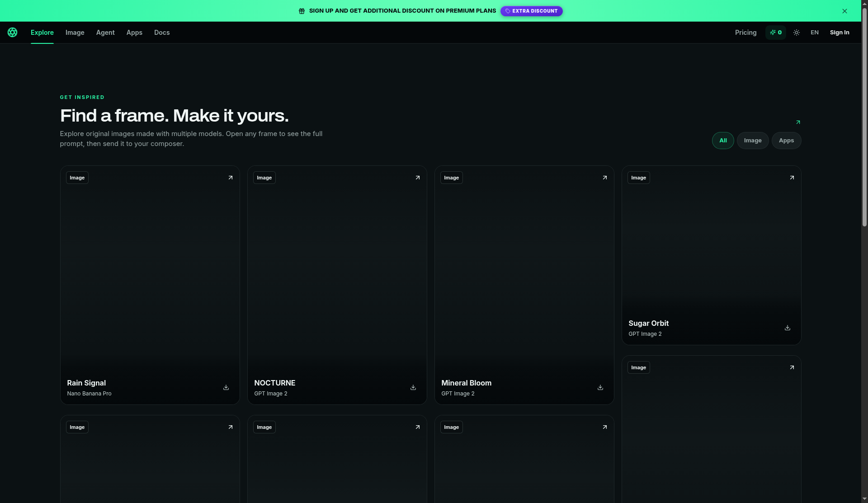
Task: Download the NOCTURNE image
Action: click(413, 387)
